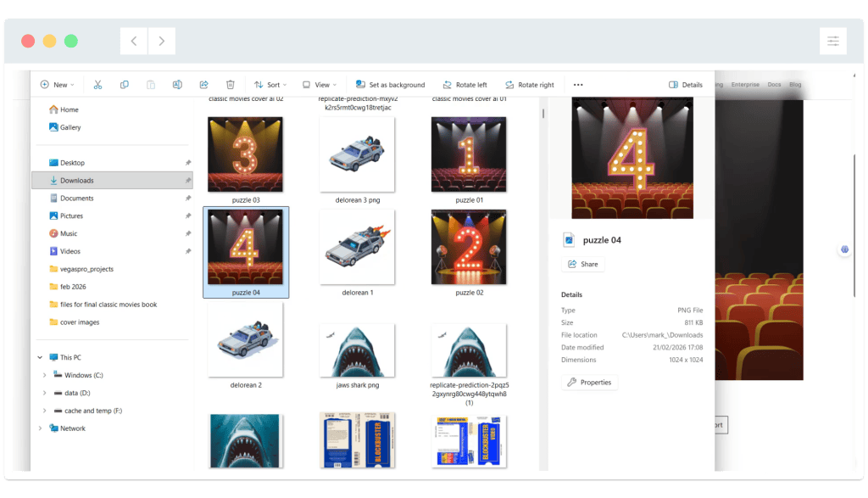868x498 pixels.
Task: Expand the Windows (C:) drive
Action: pyautogui.click(x=44, y=376)
